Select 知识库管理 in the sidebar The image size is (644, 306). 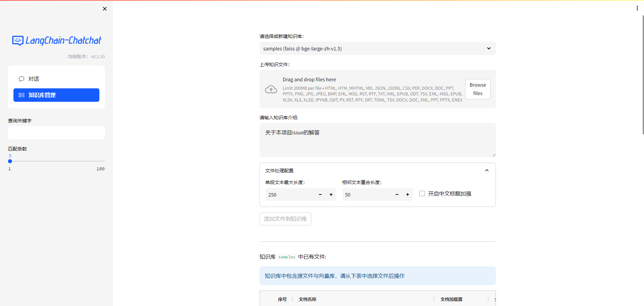(x=56, y=95)
